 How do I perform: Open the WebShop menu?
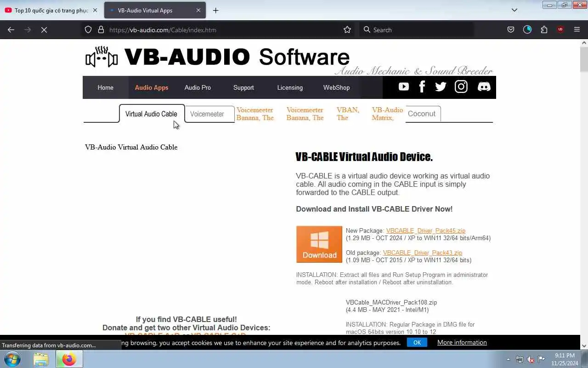tap(336, 87)
